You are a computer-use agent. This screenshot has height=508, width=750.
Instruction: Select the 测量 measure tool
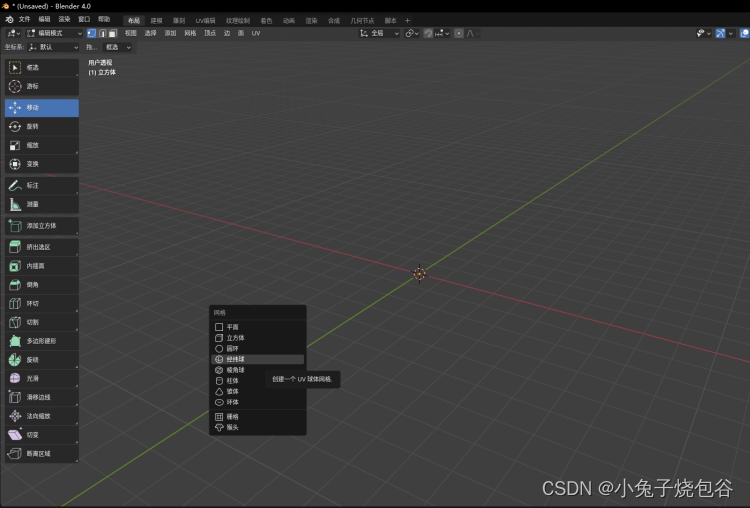click(42, 204)
